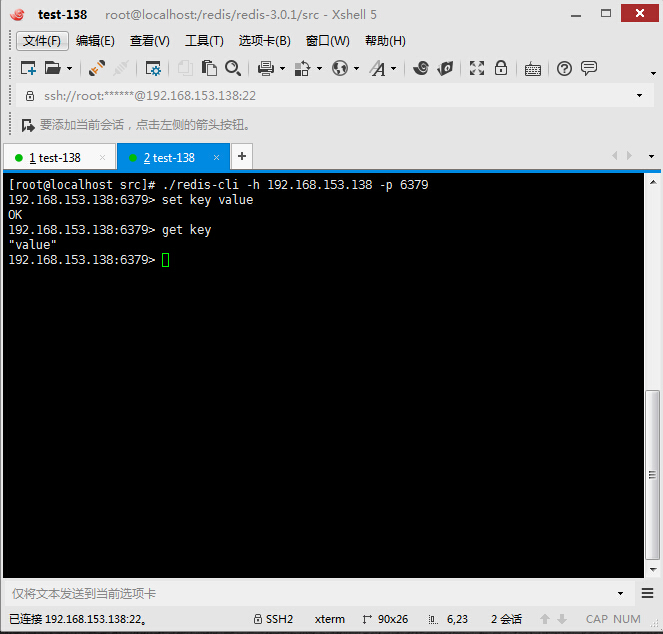Expand the Print dropdown arrow

pyautogui.click(x=282, y=69)
